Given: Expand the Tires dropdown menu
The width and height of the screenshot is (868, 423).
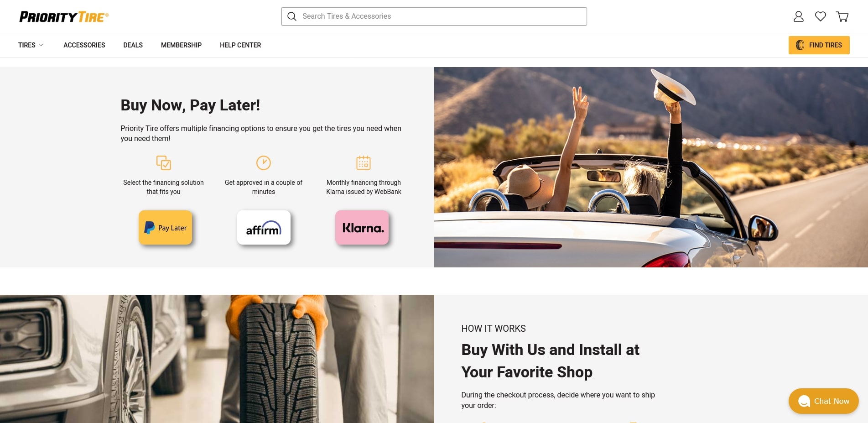Looking at the screenshot, I should tap(31, 45).
